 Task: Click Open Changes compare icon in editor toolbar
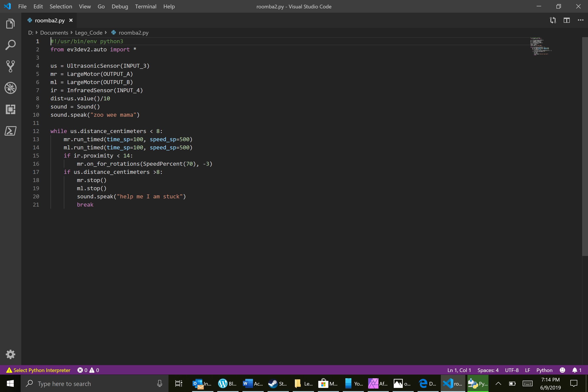coord(553,20)
